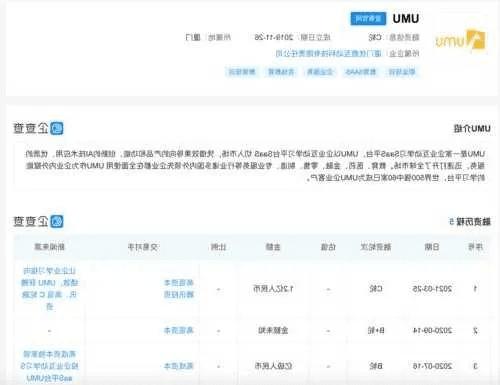Click the 新闻来源 column header
The height and width of the screenshot is (385, 500).
tap(50, 247)
